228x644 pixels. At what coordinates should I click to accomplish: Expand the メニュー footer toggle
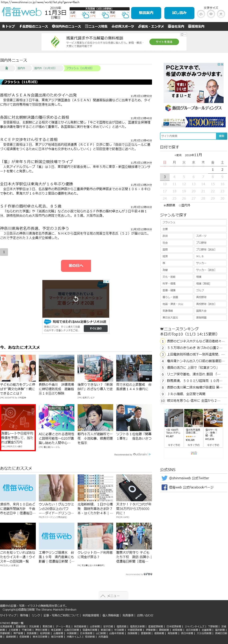coord(113,596)
